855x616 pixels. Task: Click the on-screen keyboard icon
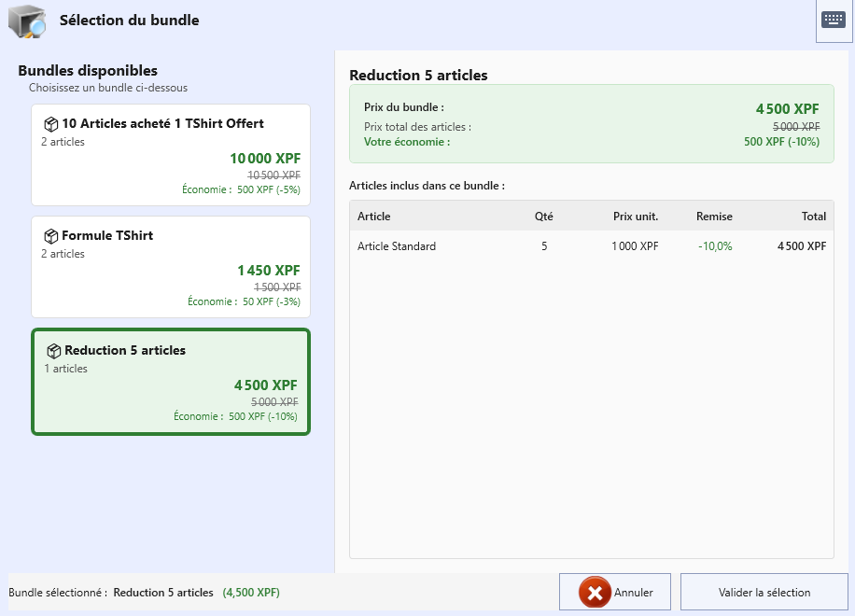(833, 20)
